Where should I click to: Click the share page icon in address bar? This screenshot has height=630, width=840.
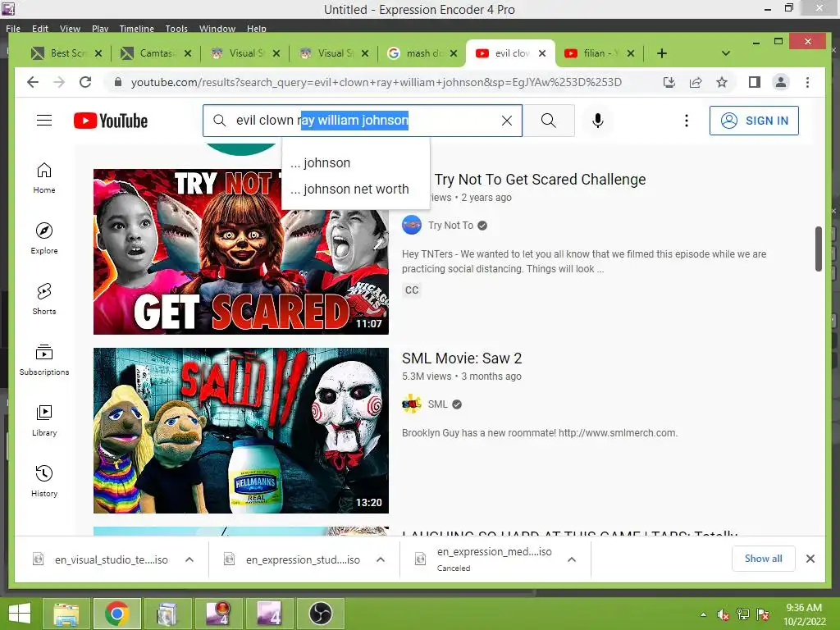tap(696, 82)
